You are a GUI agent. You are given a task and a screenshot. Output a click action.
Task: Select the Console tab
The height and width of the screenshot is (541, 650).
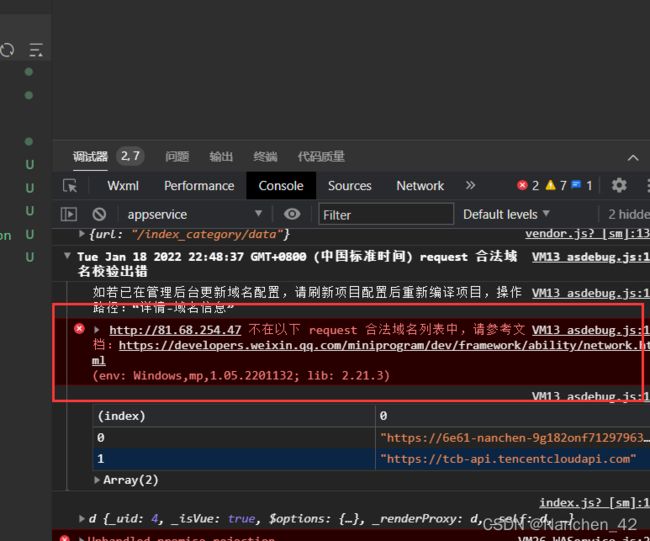281,186
